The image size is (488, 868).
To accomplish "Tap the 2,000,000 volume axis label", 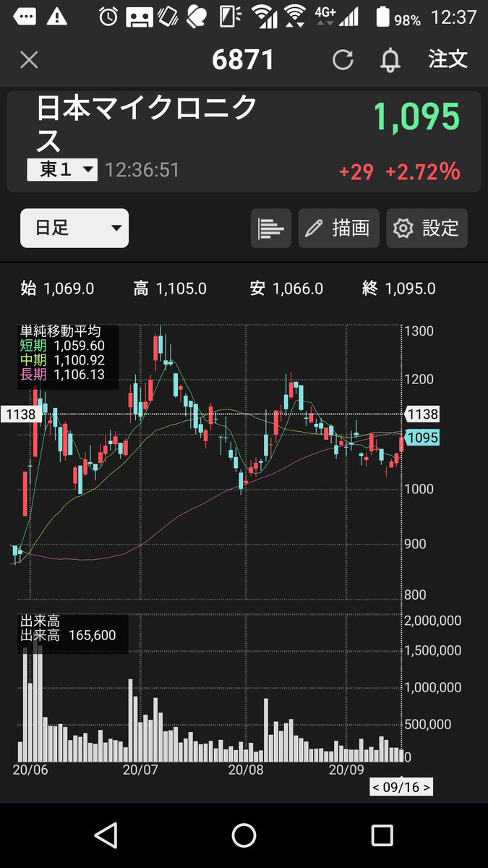I will pyautogui.click(x=433, y=620).
